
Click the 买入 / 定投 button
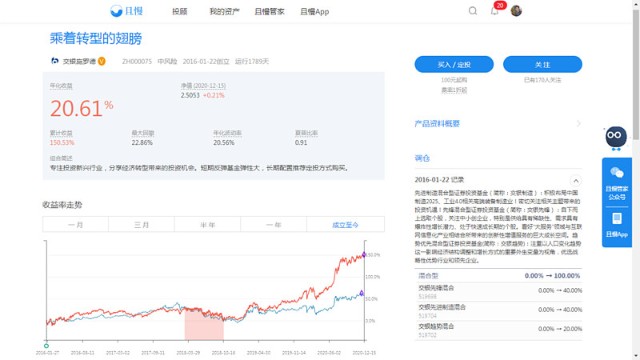coord(454,64)
